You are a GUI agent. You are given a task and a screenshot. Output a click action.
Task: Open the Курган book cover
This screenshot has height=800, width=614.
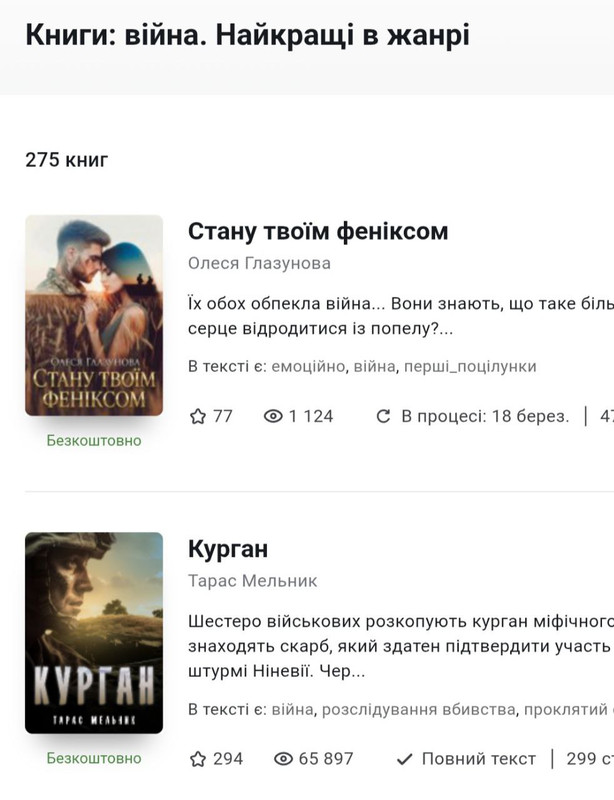click(94, 633)
